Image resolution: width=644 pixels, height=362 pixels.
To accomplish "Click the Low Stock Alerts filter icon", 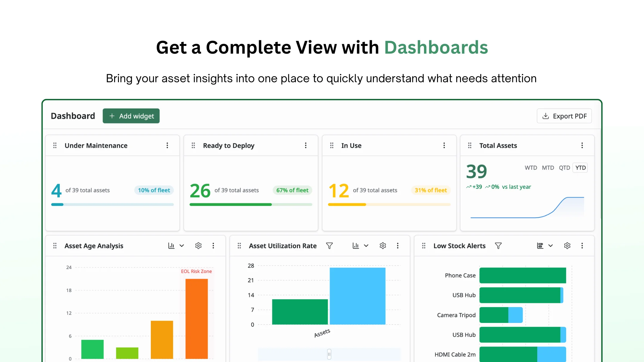I will 498,246.
